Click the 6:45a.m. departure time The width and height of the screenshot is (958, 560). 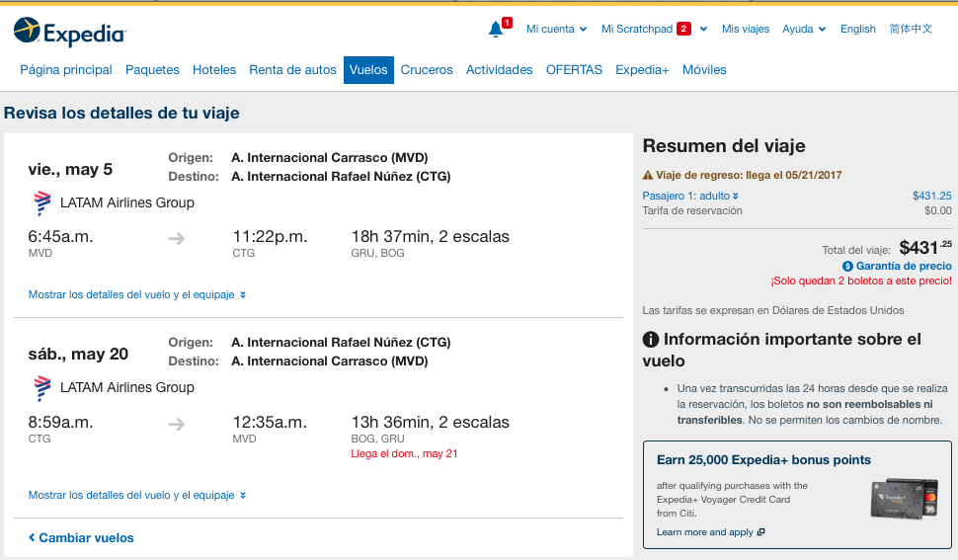tap(60, 236)
